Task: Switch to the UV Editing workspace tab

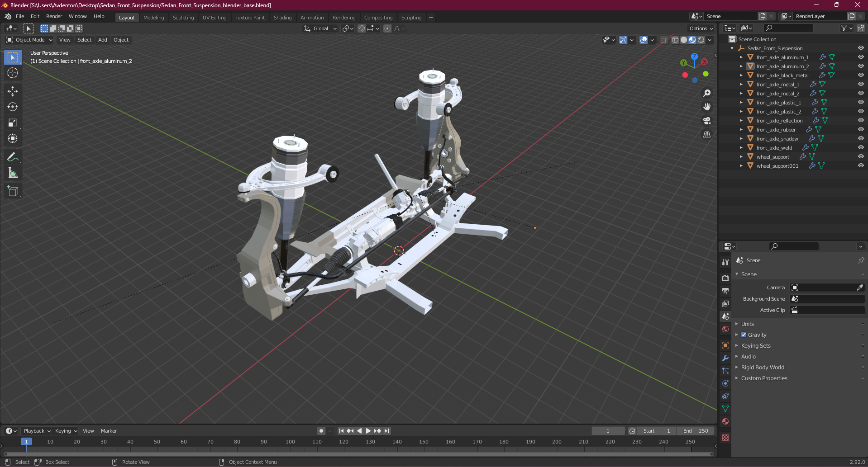Action: (215, 18)
